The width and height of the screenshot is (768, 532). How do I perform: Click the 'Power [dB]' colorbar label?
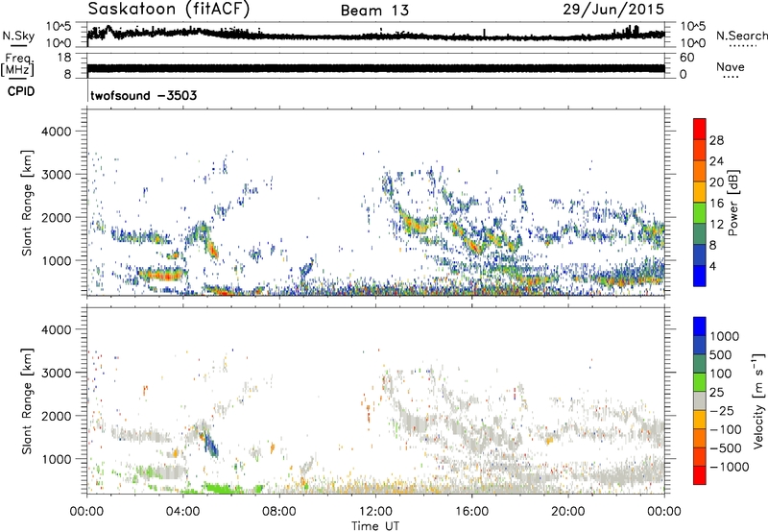tap(732, 203)
